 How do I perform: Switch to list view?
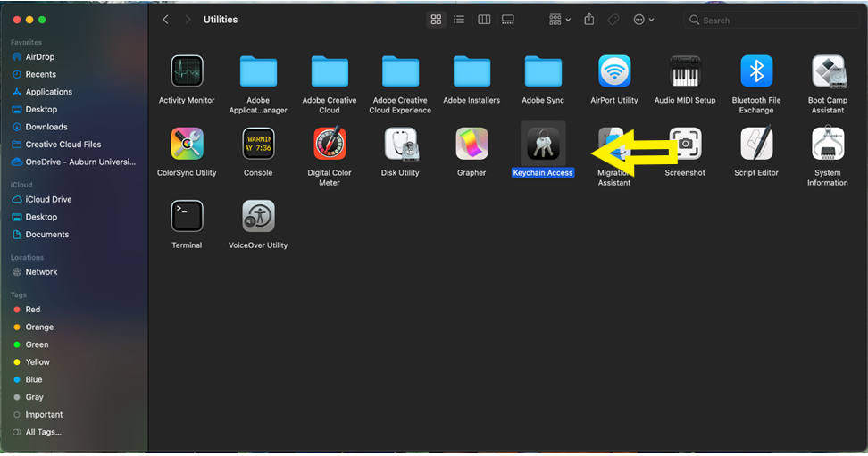(x=459, y=20)
